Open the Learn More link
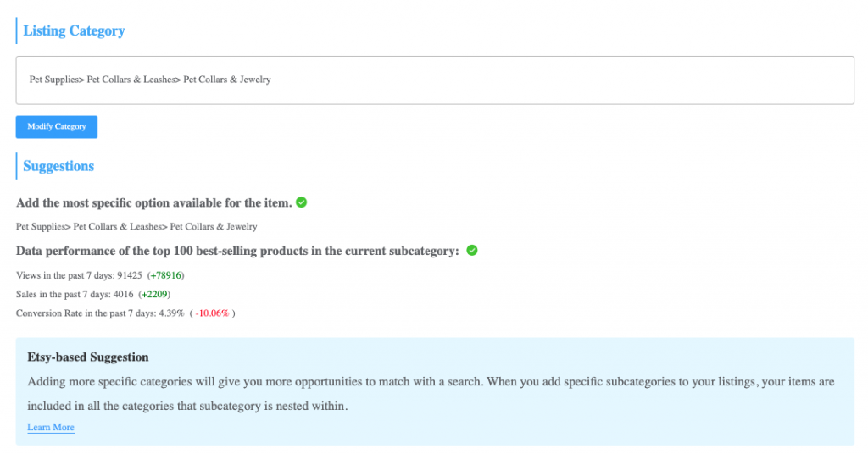The height and width of the screenshot is (454, 868). tap(51, 427)
